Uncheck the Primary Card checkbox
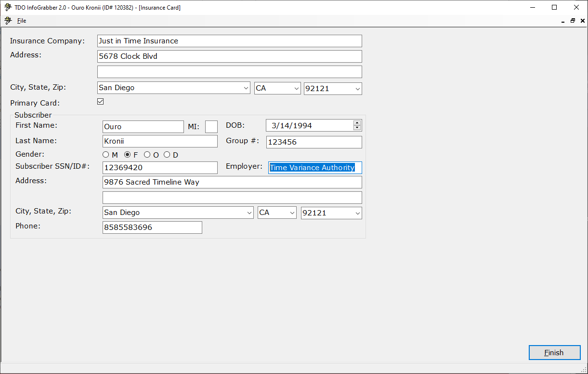The height and width of the screenshot is (374, 588). pyautogui.click(x=101, y=102)
